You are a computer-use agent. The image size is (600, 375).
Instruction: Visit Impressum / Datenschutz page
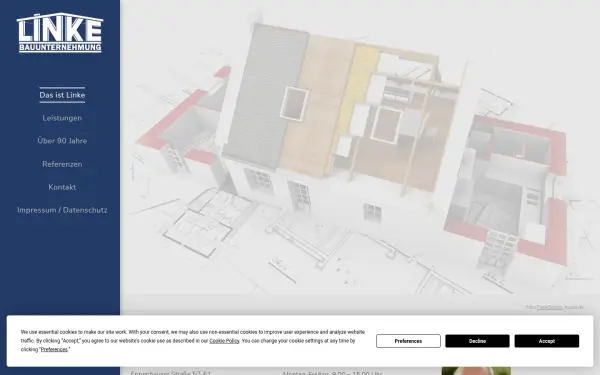point(62,210)
